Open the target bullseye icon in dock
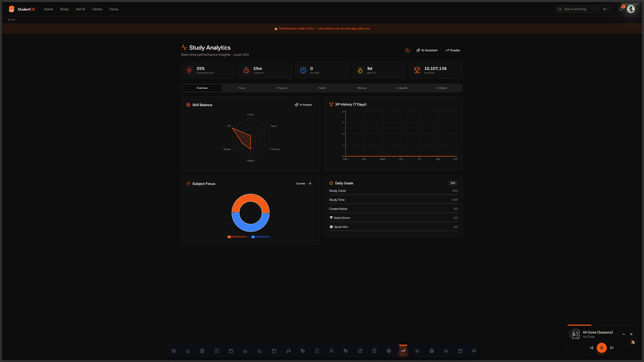This screenshot has width=644, height=362. coord(389,351)
